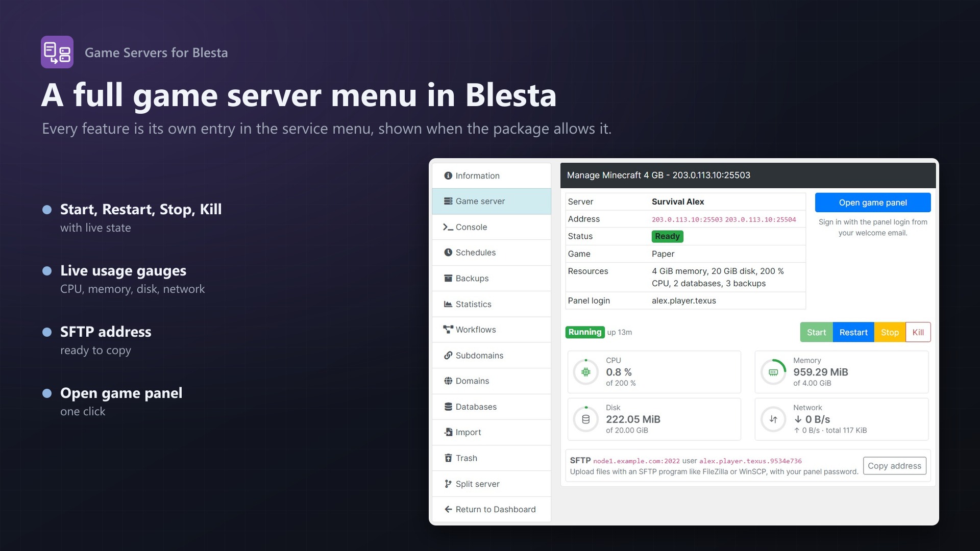Click the Return to Dashboard arrow icon
The image size is (980, 551).
click(x=448, y=509)
